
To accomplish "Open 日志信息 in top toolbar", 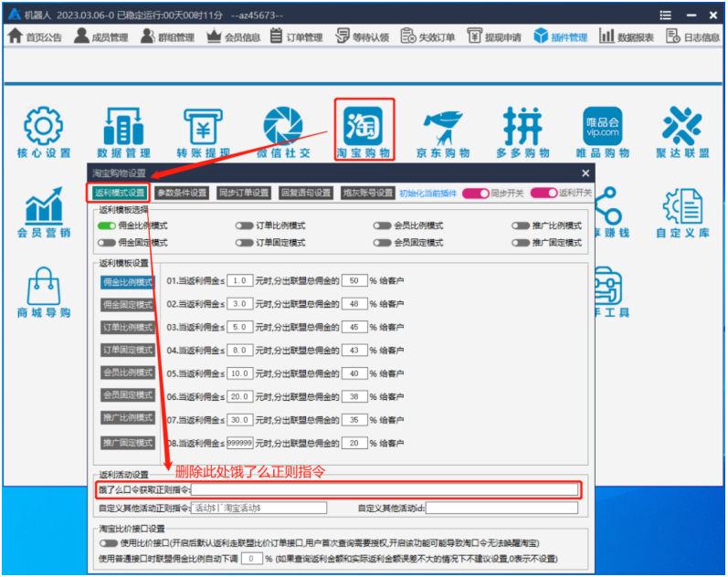I will click(692, 37).
